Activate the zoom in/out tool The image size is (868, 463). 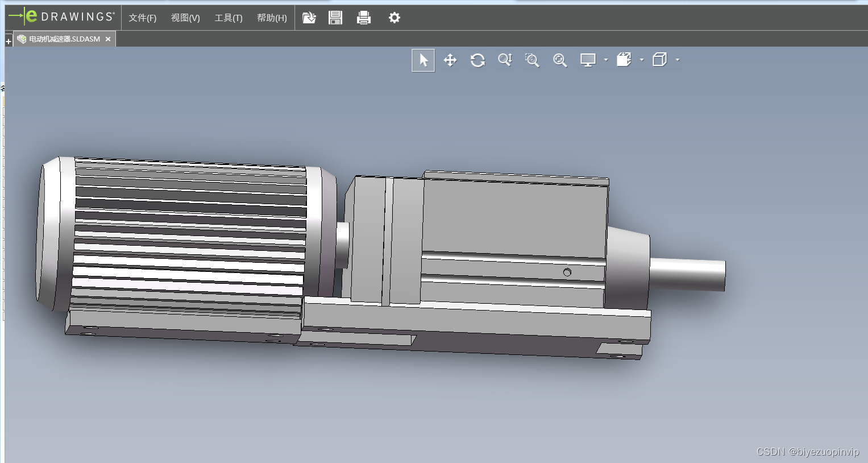pos(505,60)
